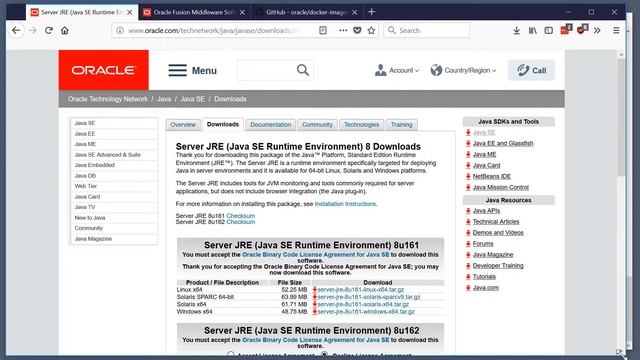Open NetBeans IDE link

click(x=492, y=176)
